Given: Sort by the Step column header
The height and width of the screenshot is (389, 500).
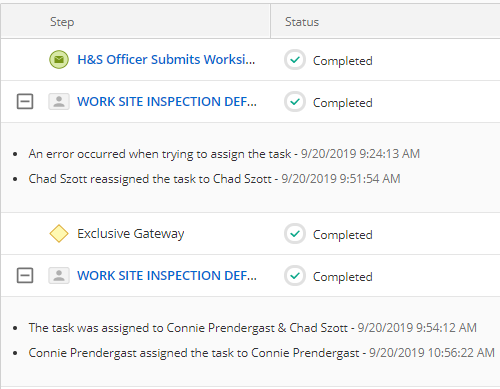Looking at the screenshot, I should click(x=62, y=22).
